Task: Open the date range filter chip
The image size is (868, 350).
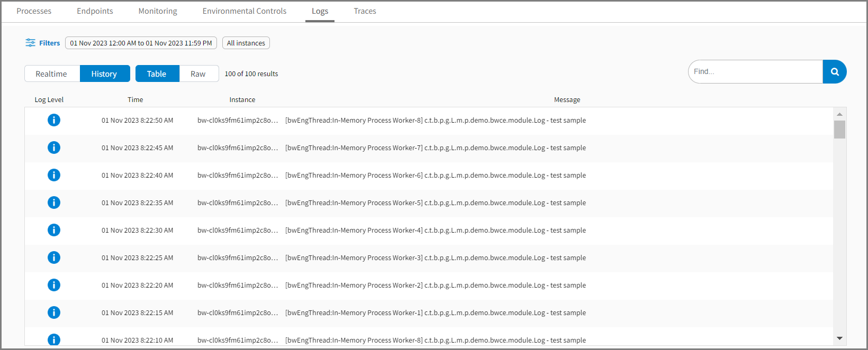Action: 141,43
